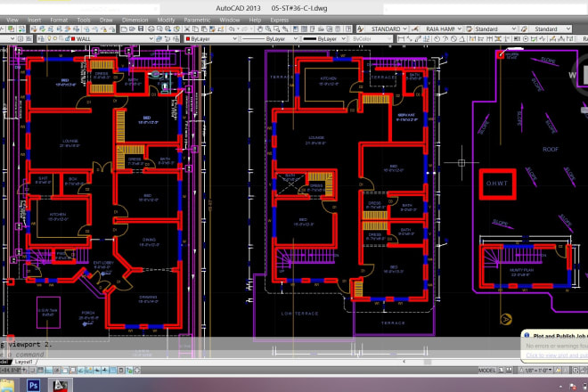Select the Angular dimension tool

tap(462, 38)
